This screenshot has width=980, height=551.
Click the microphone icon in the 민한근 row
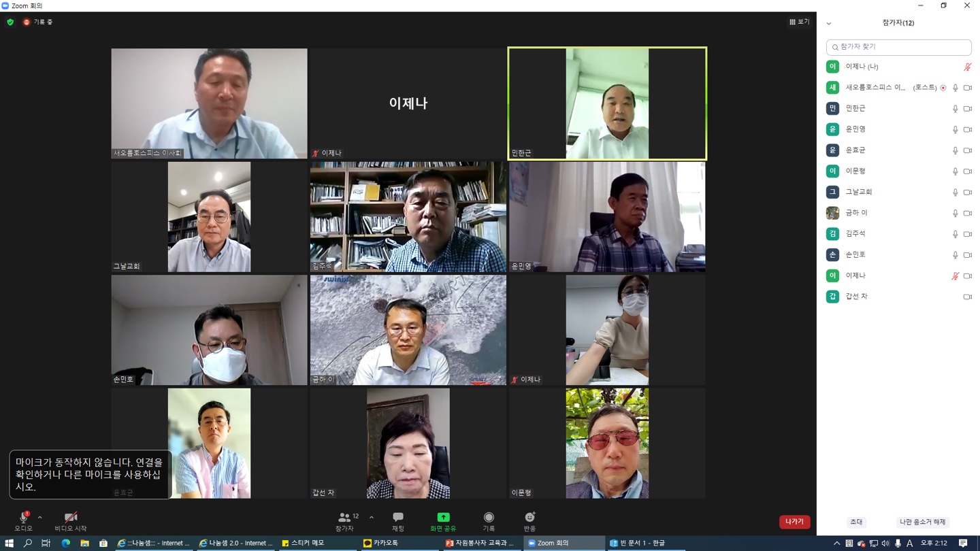click(x=955, y=109)
